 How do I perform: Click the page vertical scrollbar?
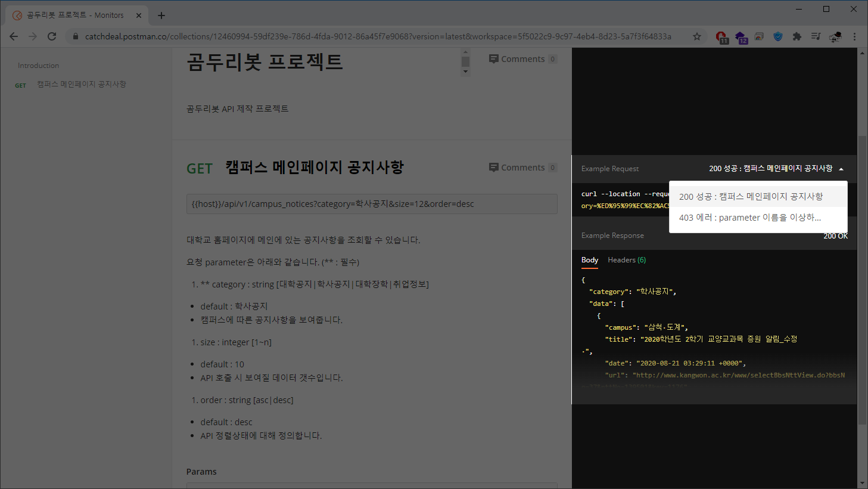[862, 280]
